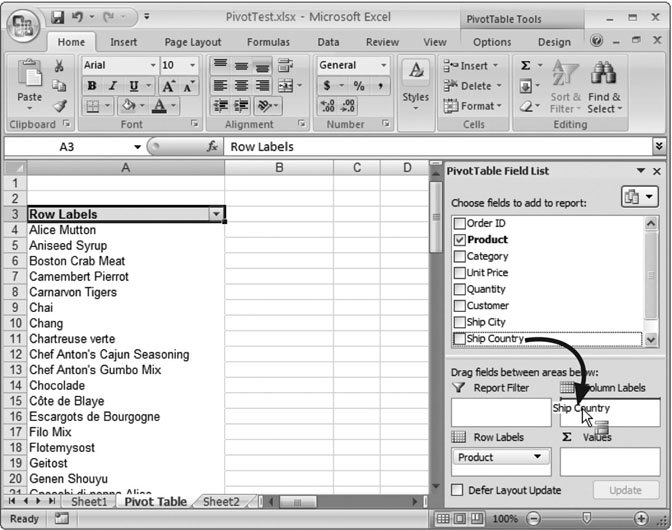Click the AutoSum sigma icon
This screenshot has height=530, width=672.
tap(526, 65)
